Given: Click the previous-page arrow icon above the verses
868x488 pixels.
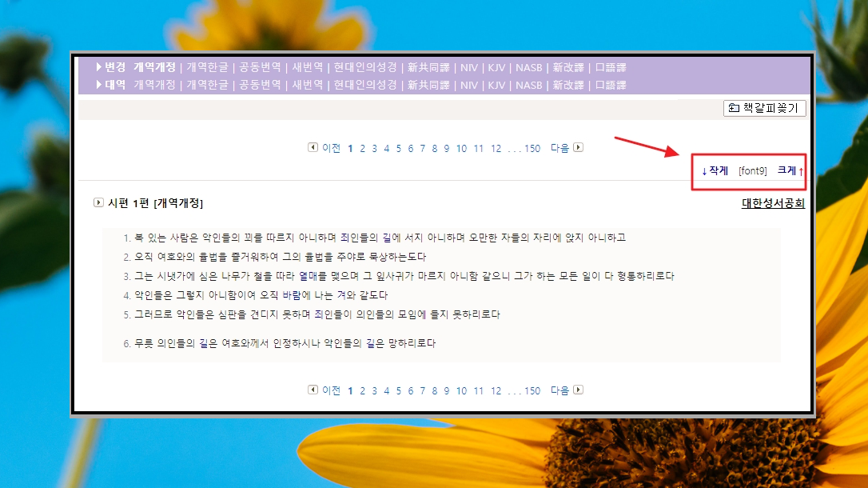Looking at the screenshot, I should (x=313, y=147).
